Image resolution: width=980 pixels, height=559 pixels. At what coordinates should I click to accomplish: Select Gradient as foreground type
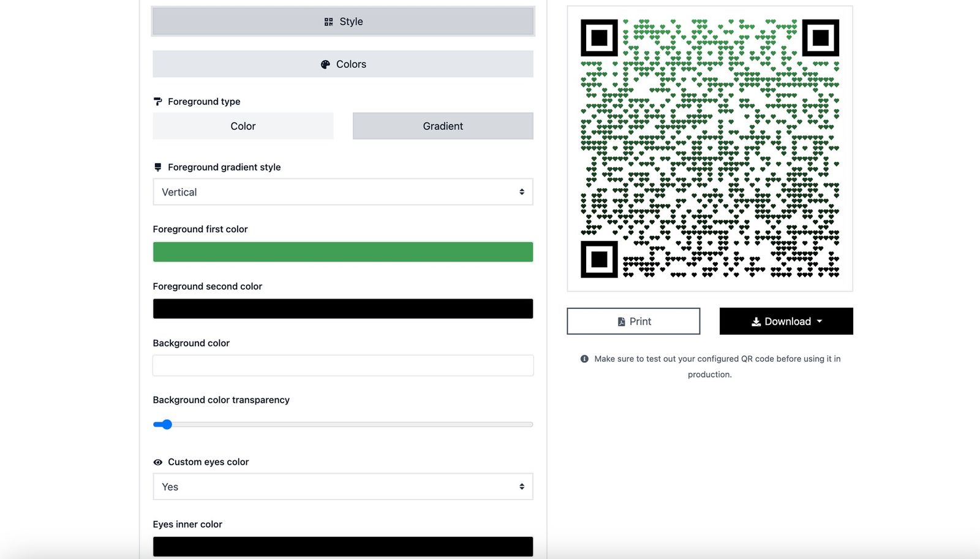coord(442,126)
